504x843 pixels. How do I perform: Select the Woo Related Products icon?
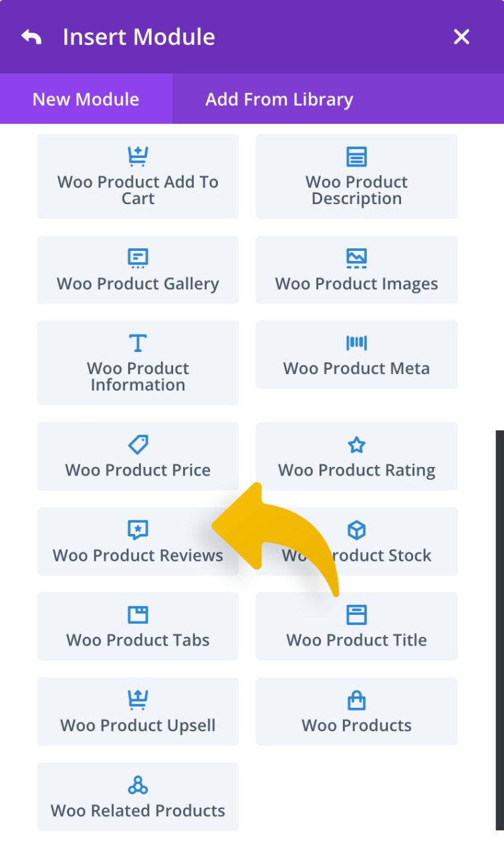(x=138, y=784)
